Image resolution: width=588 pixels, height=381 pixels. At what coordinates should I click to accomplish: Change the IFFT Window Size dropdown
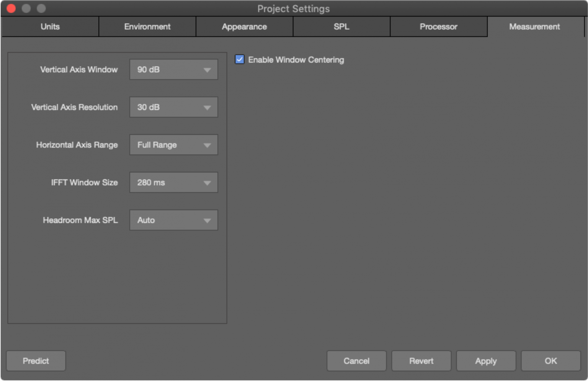point(173,183)
